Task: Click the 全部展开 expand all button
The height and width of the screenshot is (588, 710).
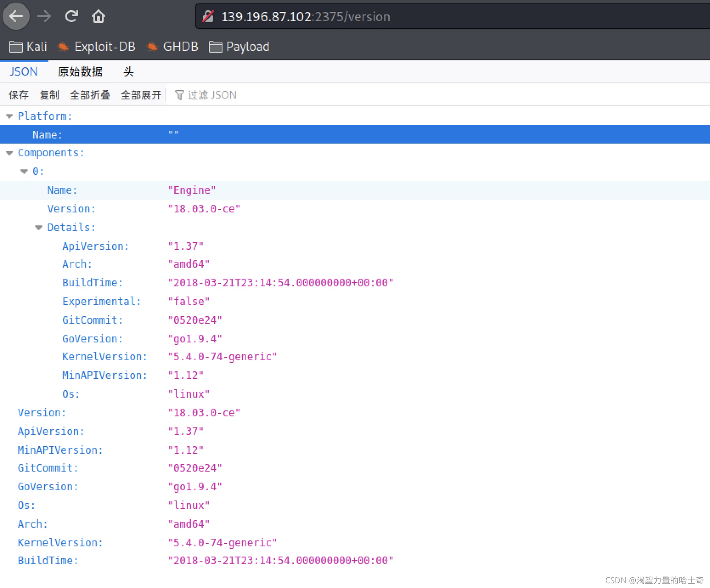Action: pos(141,95)
